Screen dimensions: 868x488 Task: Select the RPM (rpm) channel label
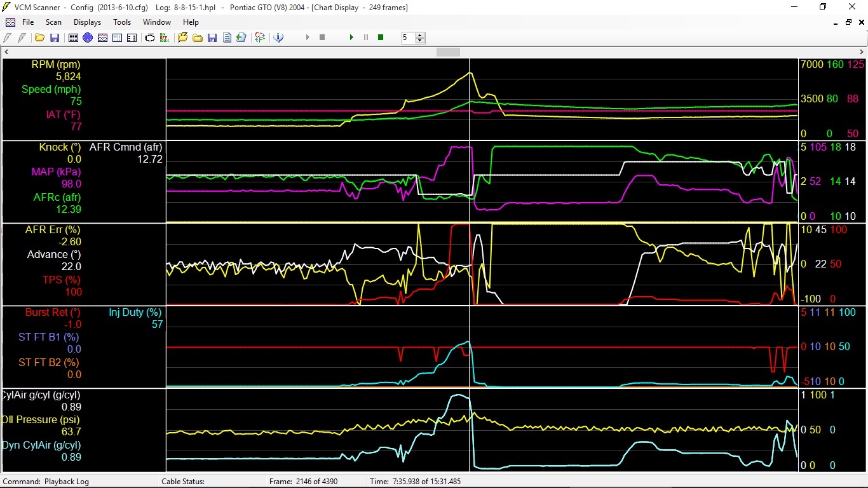point(56,64)
